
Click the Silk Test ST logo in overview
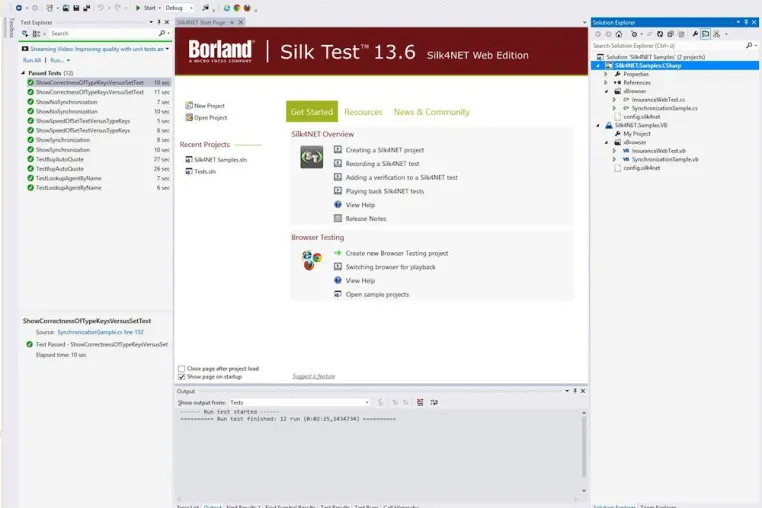312,157
